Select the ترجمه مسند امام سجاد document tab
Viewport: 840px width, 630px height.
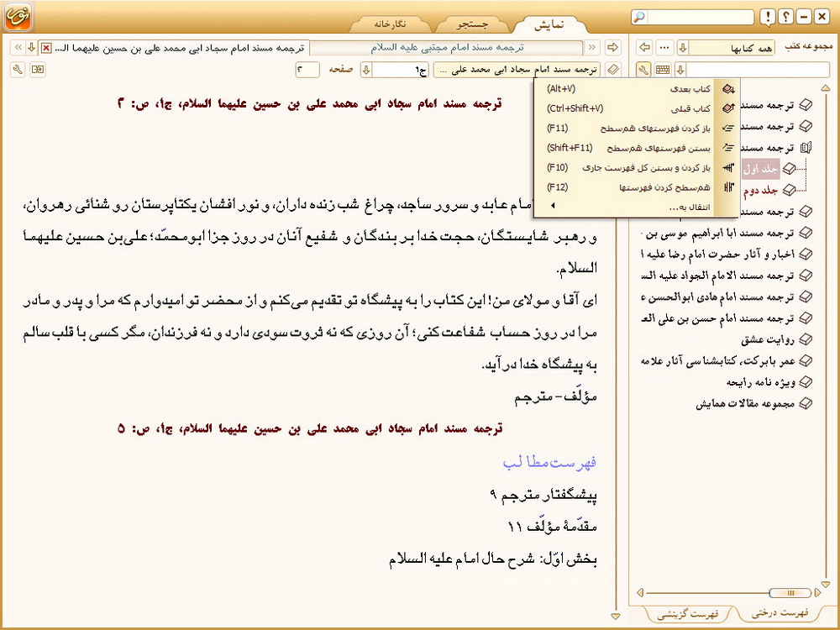point(180,48)
